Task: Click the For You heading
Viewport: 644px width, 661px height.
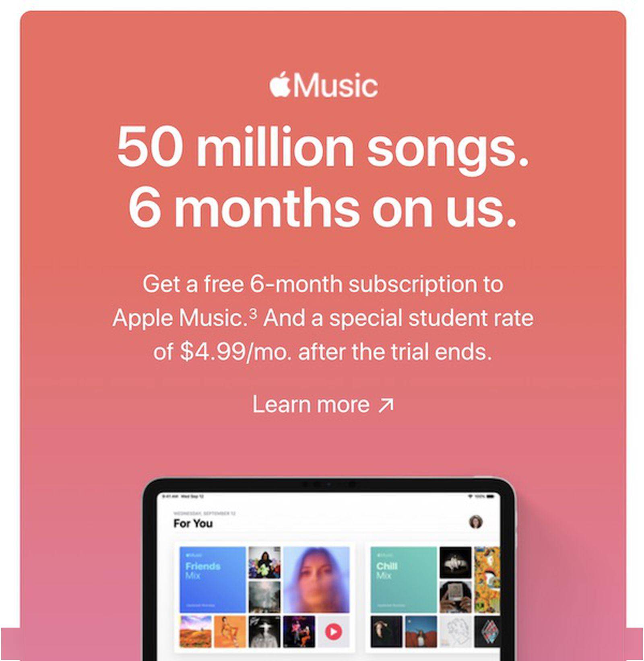Action: (193, 523)
